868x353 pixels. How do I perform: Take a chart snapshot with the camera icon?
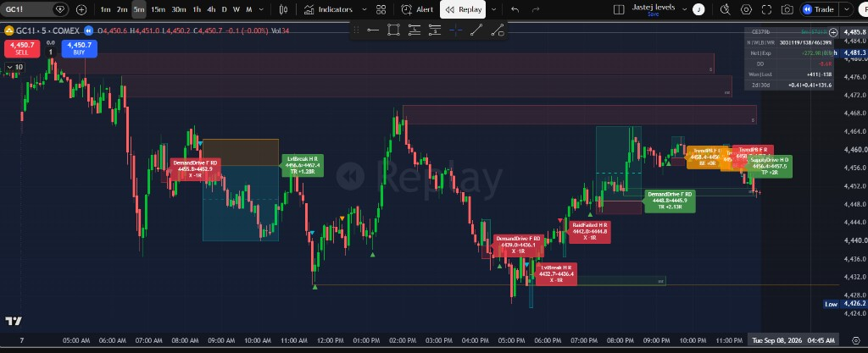787,9
